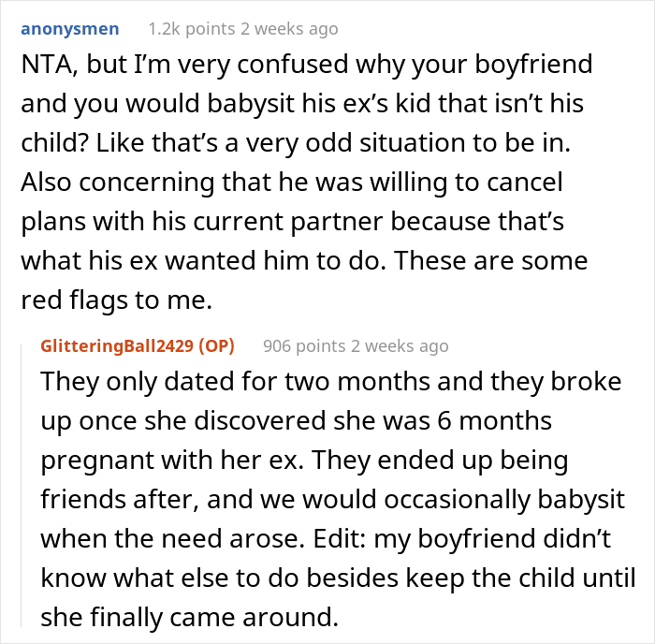Click the line starting "child? Like that's"
The height and width of the screenshot is (644, 655).
click(296, 143)
